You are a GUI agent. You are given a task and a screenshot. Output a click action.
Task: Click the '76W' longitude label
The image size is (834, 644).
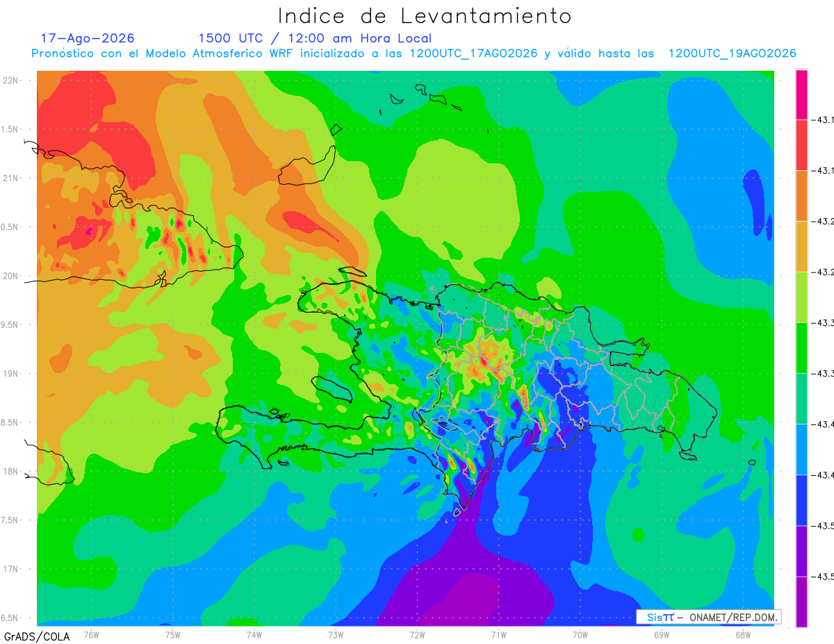coord(91,634)
